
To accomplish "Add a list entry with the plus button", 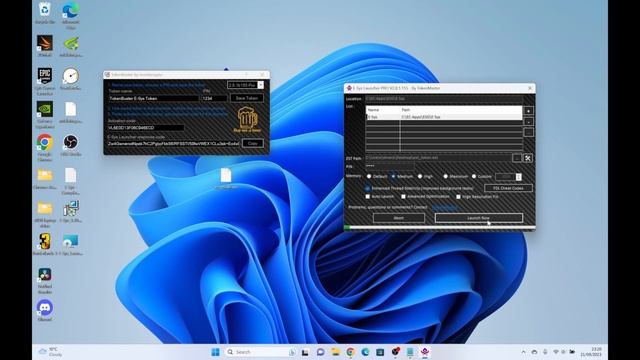I will click(528, 111).
